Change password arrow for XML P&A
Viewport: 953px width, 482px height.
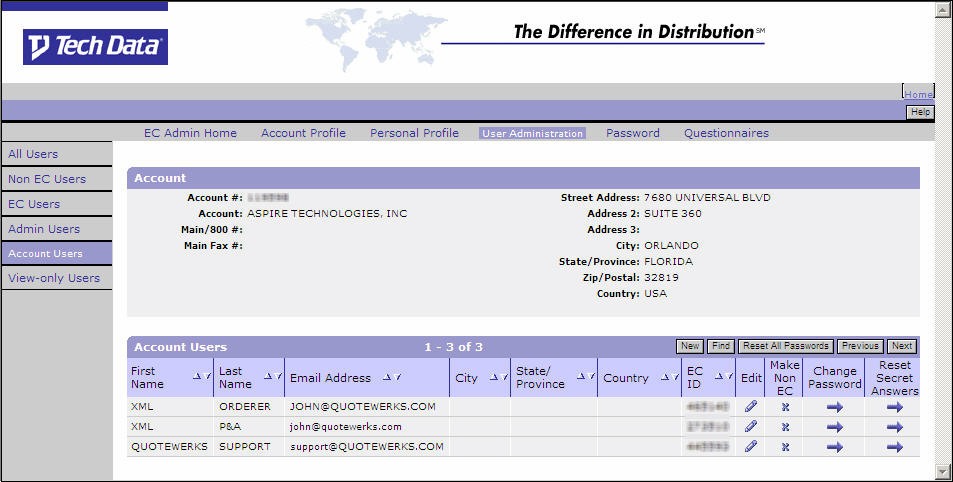pyautogui.click(x=834, y=427)
